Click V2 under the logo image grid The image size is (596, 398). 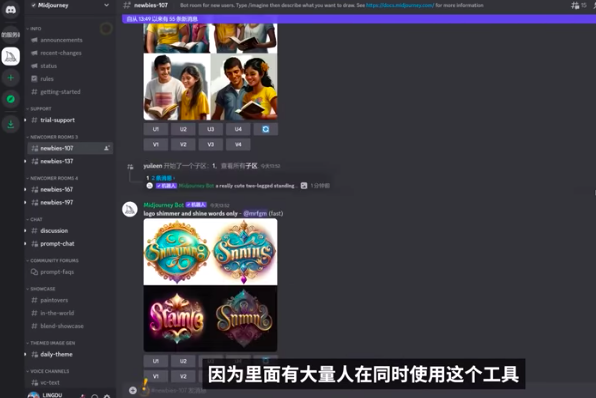point(183,376)
